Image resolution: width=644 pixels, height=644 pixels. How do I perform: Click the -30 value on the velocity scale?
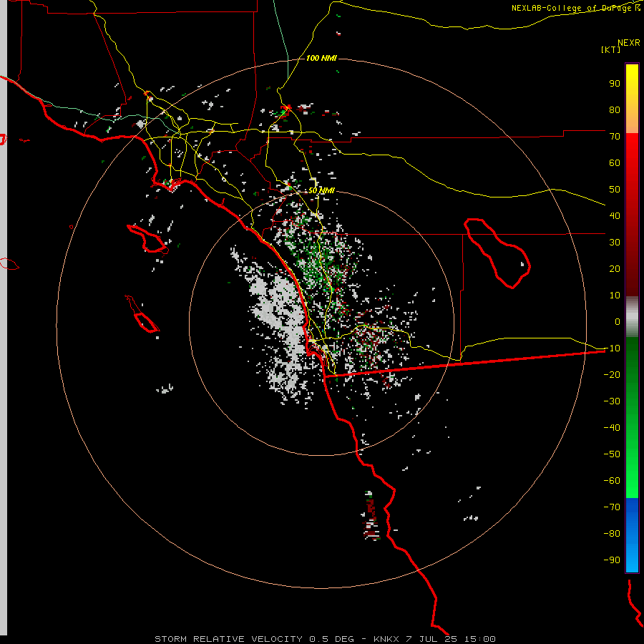click(612, 401)
